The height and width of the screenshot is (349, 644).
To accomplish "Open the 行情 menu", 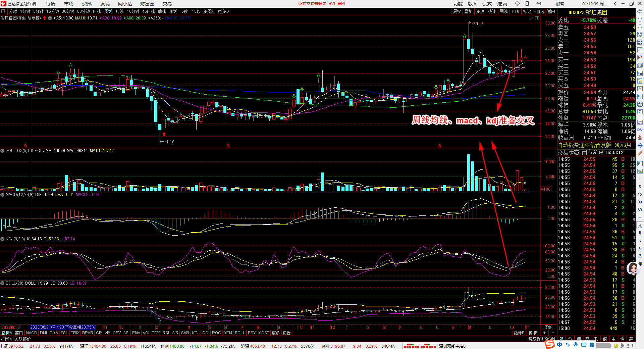I will (51, 4).
